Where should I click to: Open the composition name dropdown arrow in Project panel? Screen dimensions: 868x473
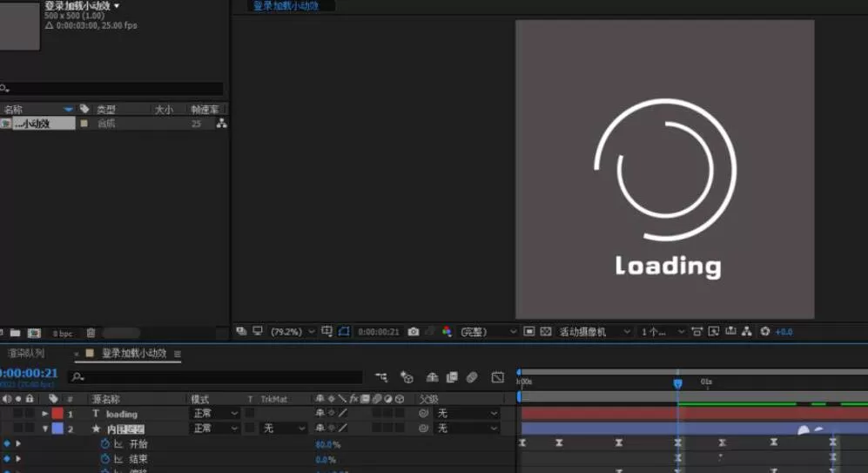point(117,6)
